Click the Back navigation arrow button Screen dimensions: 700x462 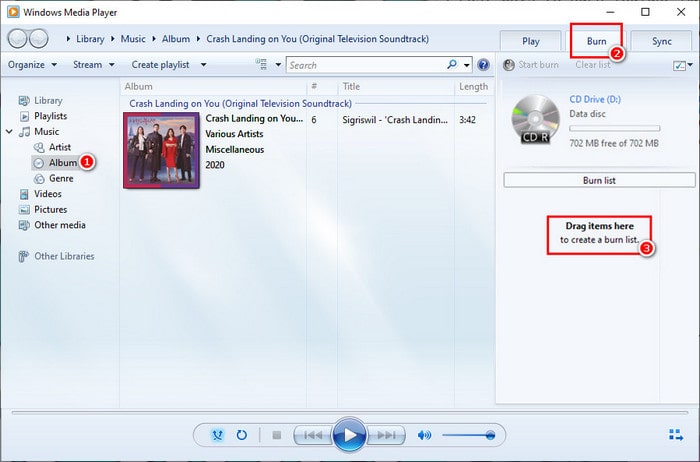point(18,39)
